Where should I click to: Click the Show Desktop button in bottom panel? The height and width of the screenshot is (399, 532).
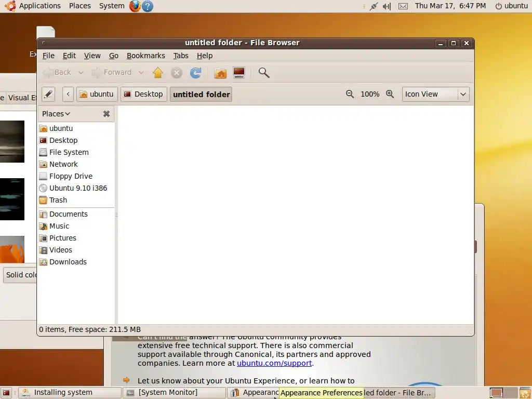coord(6,393)
